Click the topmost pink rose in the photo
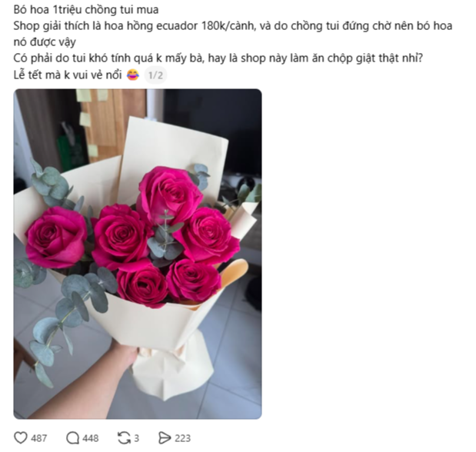Screen dimensions: 476x452 pos(168,194)
